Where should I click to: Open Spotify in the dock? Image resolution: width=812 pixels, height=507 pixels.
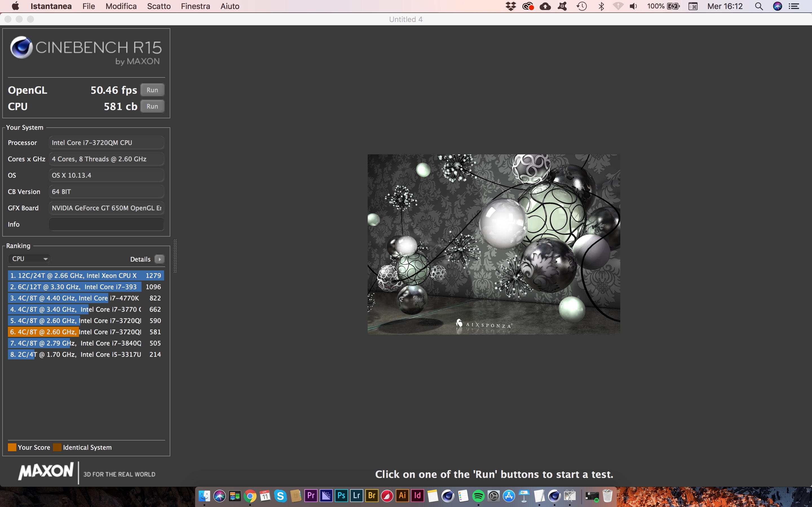point(478,496)
